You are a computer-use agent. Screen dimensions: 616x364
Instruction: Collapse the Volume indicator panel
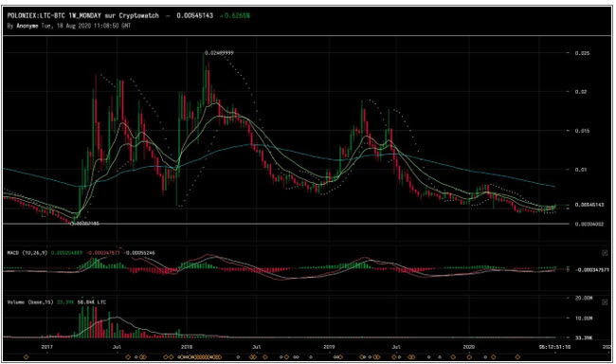605,301
